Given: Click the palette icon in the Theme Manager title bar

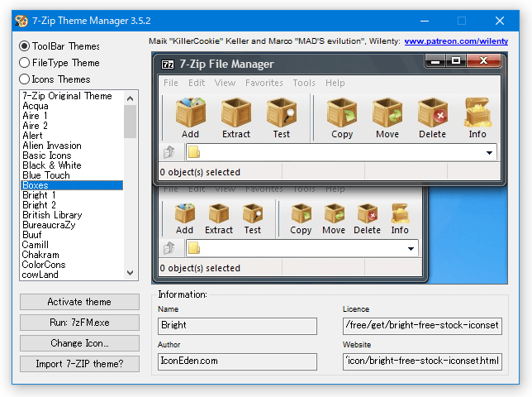Looking at the screenshot, I should click(x=21, y=21).
